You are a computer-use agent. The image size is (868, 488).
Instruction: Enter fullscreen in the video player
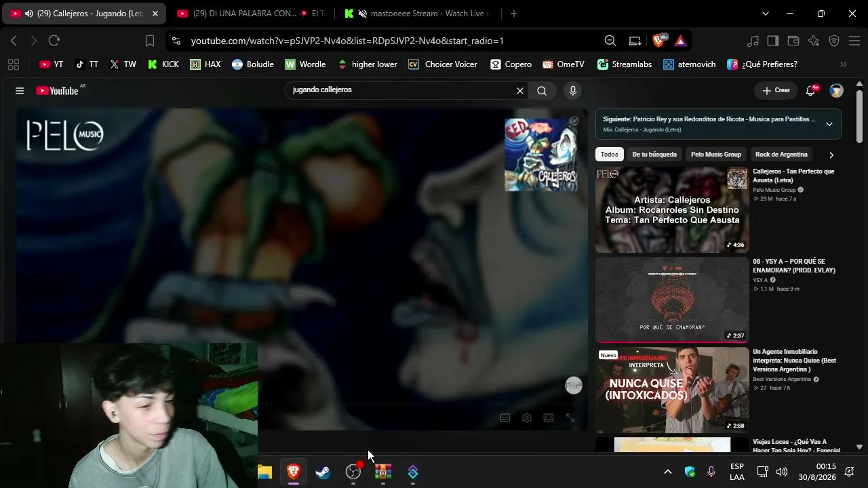pos(570,418)
